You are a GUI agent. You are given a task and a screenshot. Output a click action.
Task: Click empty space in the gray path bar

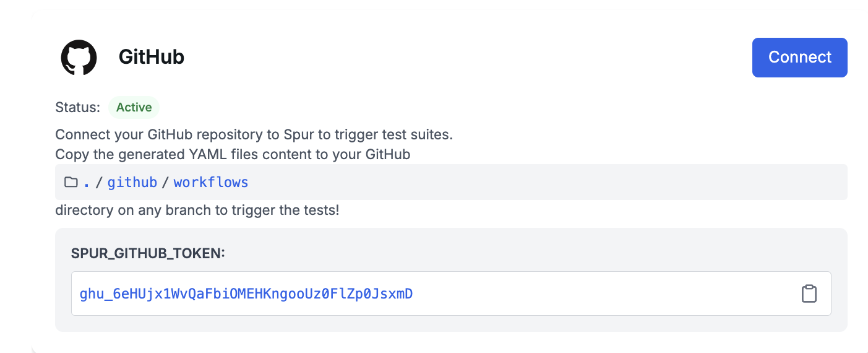(544, 182)
